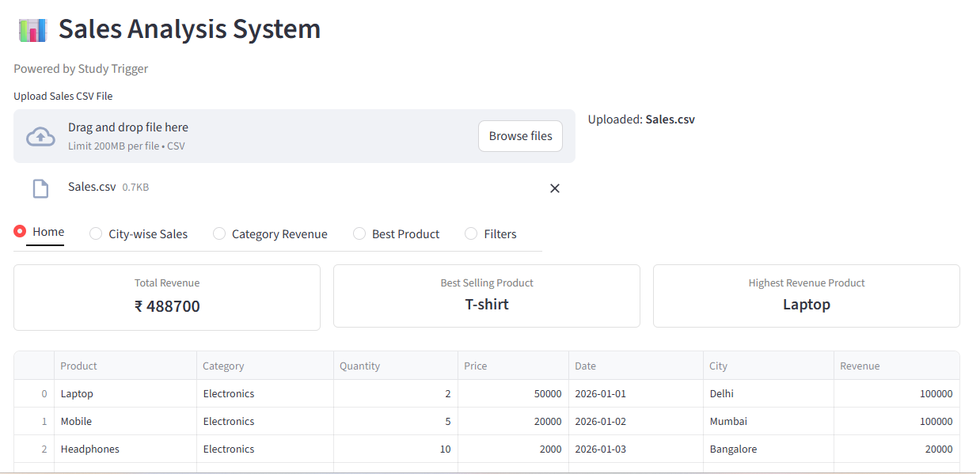Image resolution: width=980 pixels, height=474 pixels.
Task: Select the Home radio option
Action: [19, 231]
